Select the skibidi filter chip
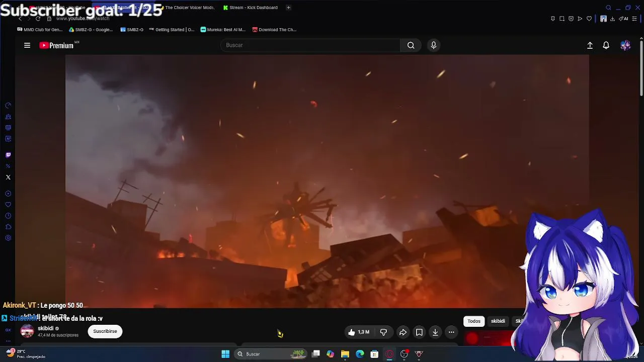 point(498,321)
